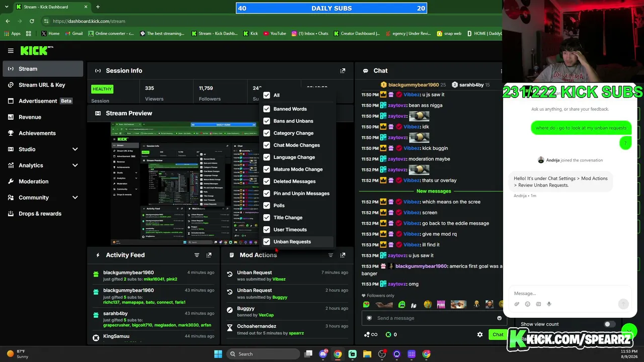Expand the Community sidebar section

tap(43, 198)
